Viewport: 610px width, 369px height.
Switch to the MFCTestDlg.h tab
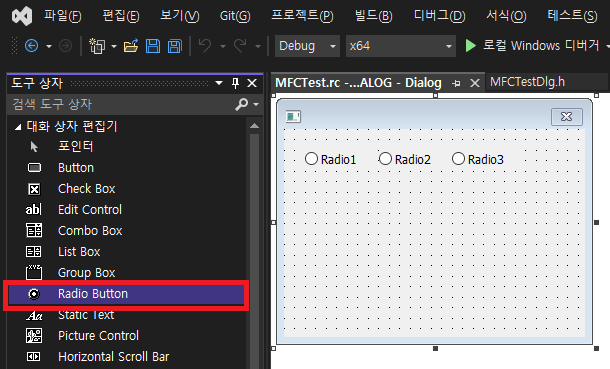[x=528, y=82]
